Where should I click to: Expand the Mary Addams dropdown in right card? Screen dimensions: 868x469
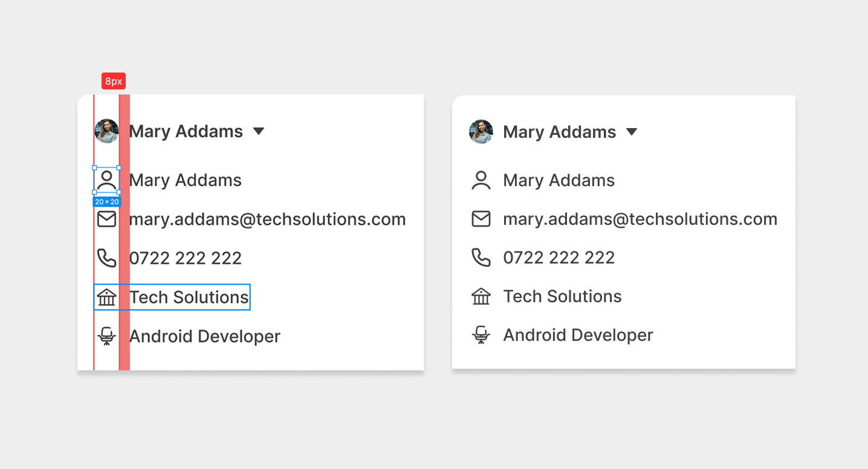632,132
